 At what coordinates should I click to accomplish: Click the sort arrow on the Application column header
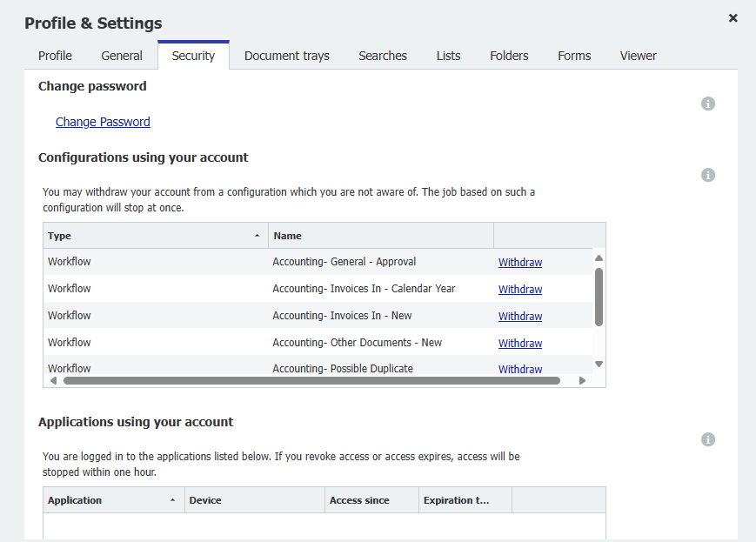[x=174, y=499]
